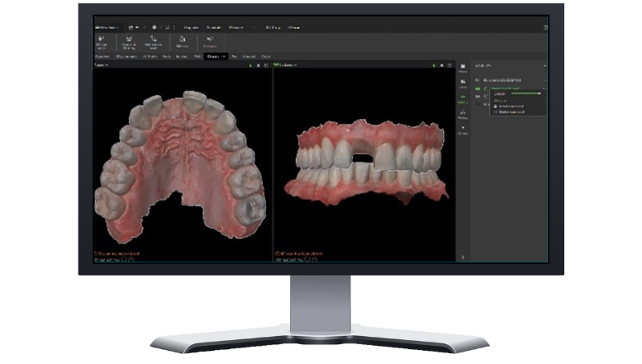Click the ribbon tool with jaw icon
The image size is (642, 364).
(x=129, y=42)
